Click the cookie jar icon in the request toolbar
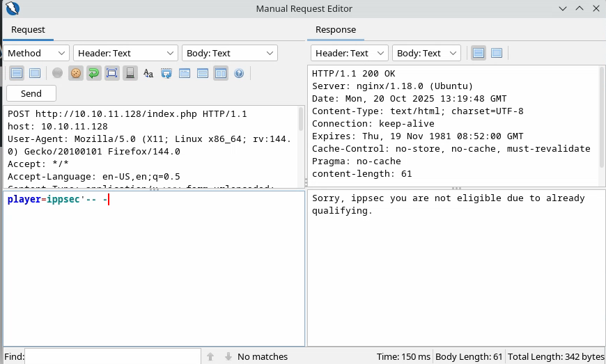606x364 pixels. (76, 72)
